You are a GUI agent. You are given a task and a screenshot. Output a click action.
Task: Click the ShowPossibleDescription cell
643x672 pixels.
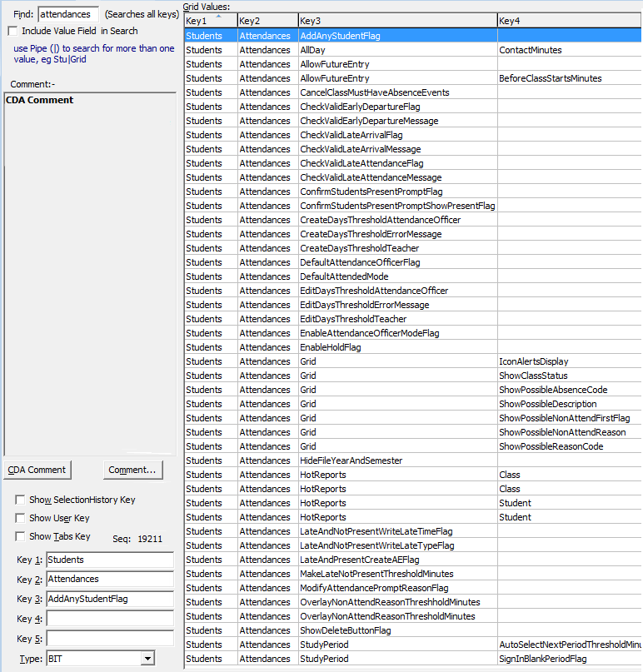570,403
